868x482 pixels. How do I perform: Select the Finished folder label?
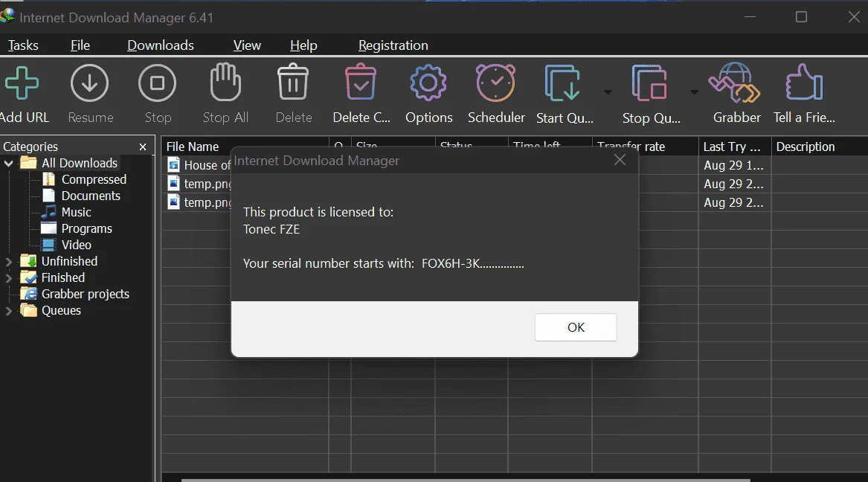click(63, 277)
